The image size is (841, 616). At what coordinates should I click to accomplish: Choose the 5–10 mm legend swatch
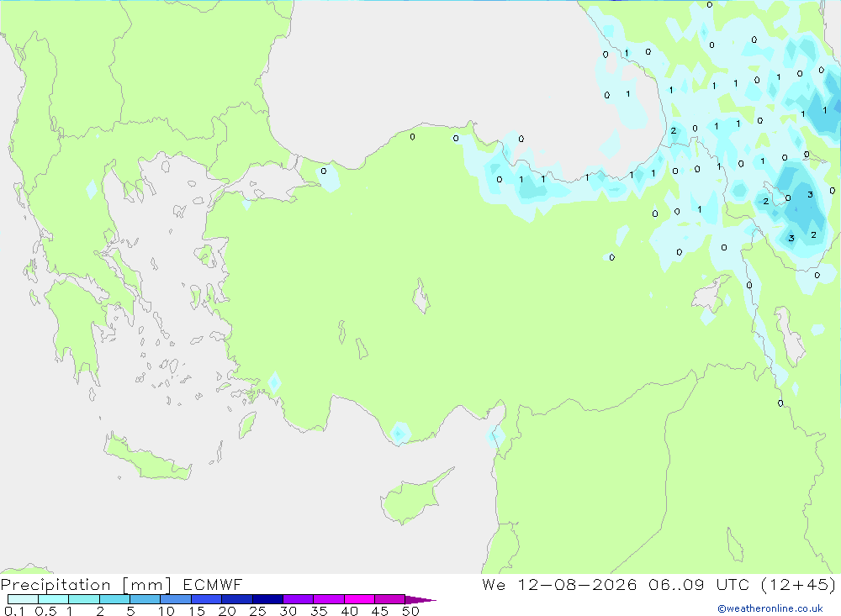(145, 599)
